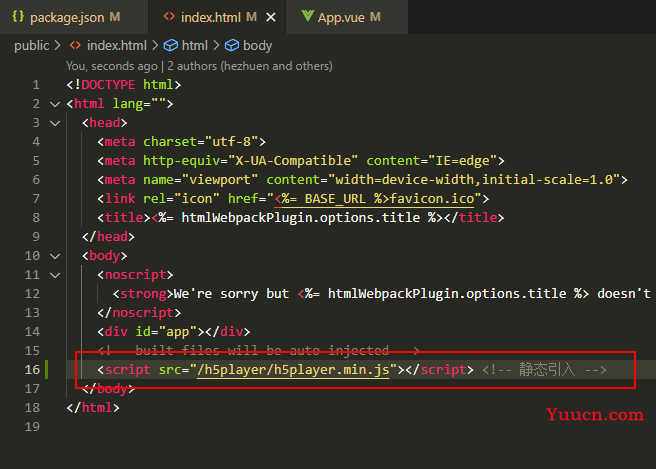This screenshot has width=656, height=469.
Task: Fold the noscript block on line 11
Action: (x=55, y=275)
